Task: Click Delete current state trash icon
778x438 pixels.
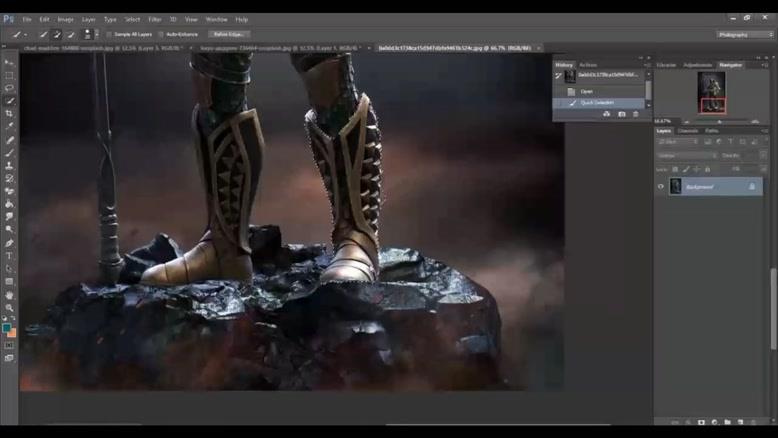Action: 636,114
